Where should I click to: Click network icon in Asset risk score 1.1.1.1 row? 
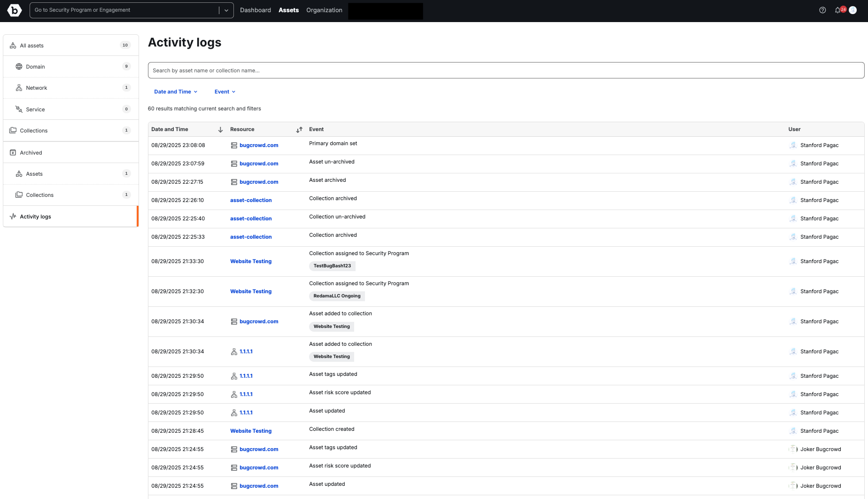234,395
